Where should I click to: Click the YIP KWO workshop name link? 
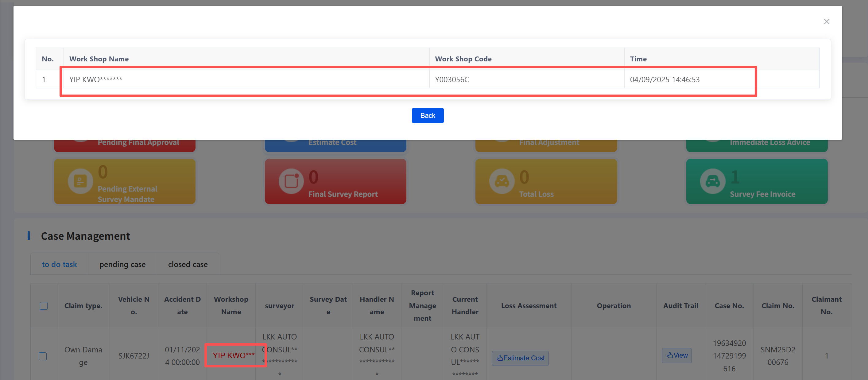(x=234, y=355)
